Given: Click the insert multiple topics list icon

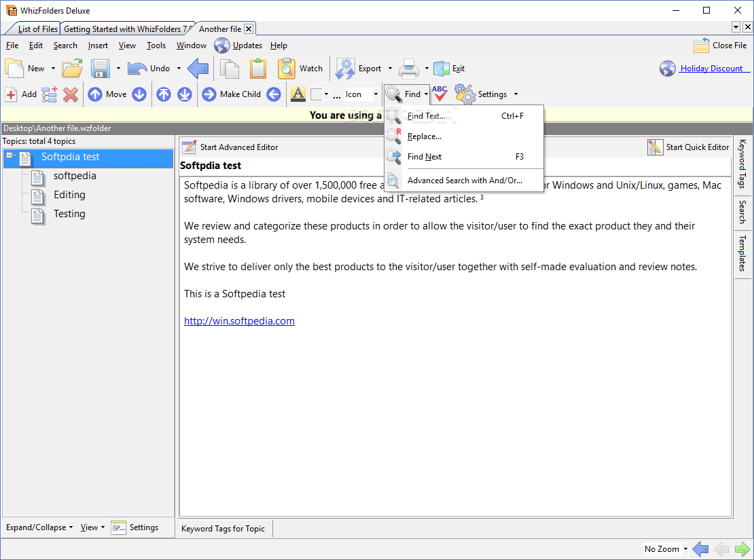Looking at the screenshot, I should coord(50,94).
